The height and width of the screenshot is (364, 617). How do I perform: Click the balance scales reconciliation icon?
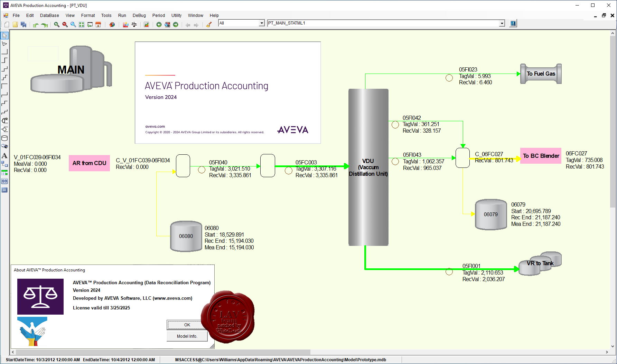click(x=134, y=25)
